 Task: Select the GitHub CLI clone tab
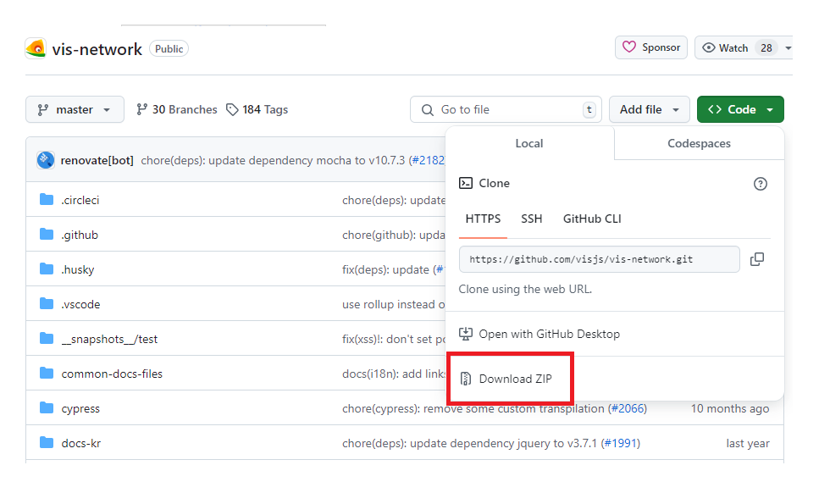coord(592,219)
